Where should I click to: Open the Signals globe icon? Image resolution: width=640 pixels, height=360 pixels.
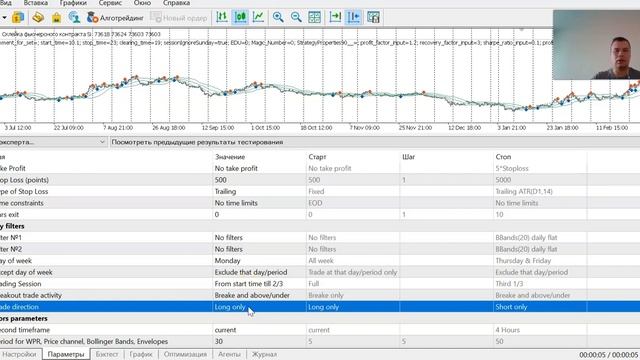(x=74, y=18)
